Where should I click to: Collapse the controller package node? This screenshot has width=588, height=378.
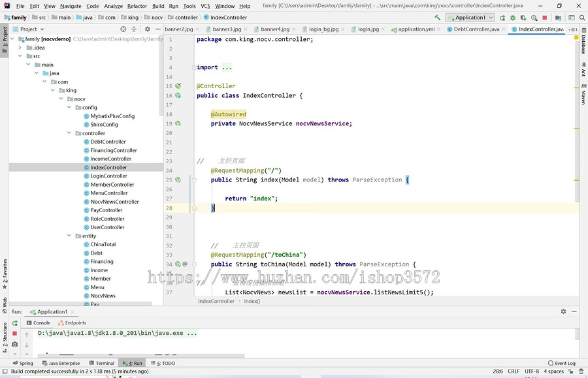[69, 133]
